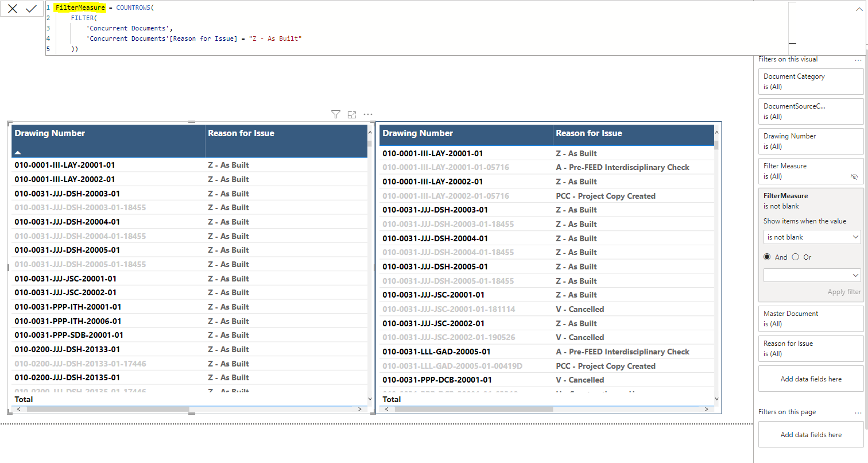
Task: Sort left table by Drawing Number header
Action: point(50,133)
